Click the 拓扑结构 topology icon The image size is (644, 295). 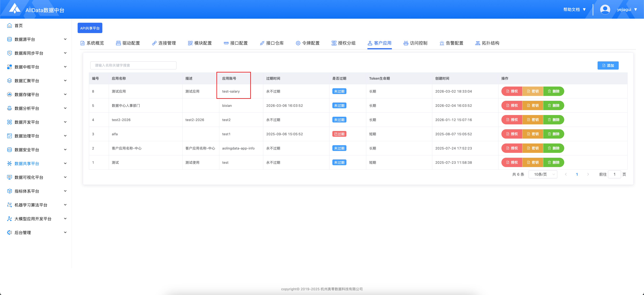tap(478, 43)
